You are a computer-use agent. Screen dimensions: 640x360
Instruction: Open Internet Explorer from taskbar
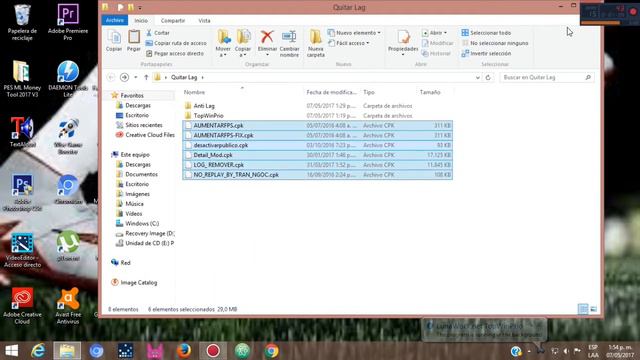pyautogui.click(x=38, y=351)
